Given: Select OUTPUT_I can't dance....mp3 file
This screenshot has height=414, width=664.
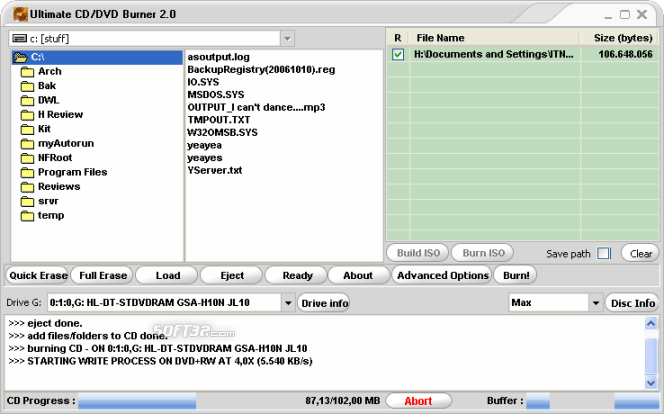Looking at the screenshot, I should pos(256,108).
